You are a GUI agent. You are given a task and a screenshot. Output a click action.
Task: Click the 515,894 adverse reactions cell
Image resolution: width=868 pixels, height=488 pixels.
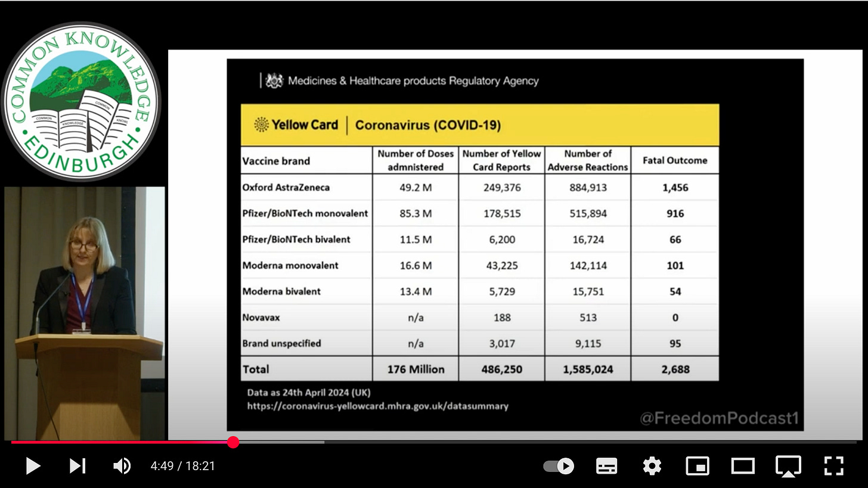click(x=588, y=213)
